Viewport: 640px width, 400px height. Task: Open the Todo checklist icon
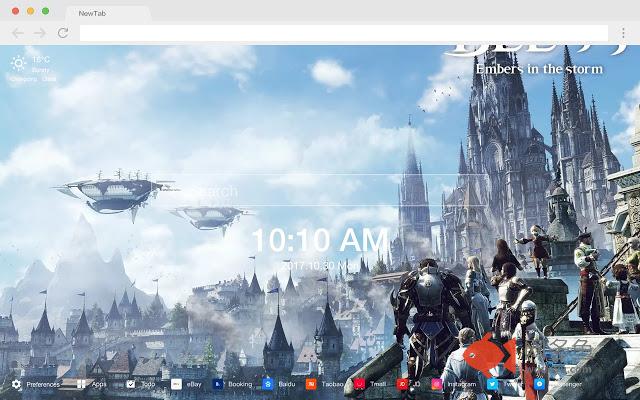(x=131, y=384)
